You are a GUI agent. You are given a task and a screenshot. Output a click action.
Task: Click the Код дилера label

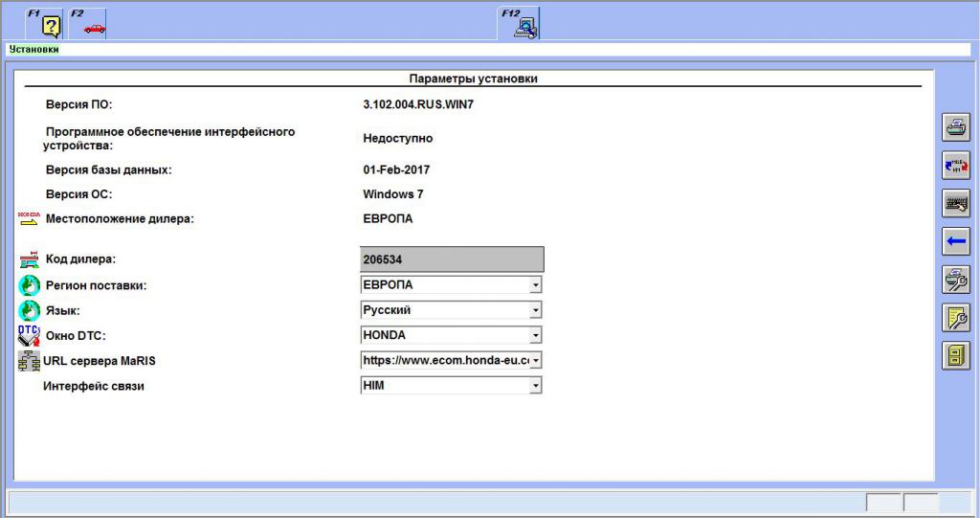coord(80,259)
